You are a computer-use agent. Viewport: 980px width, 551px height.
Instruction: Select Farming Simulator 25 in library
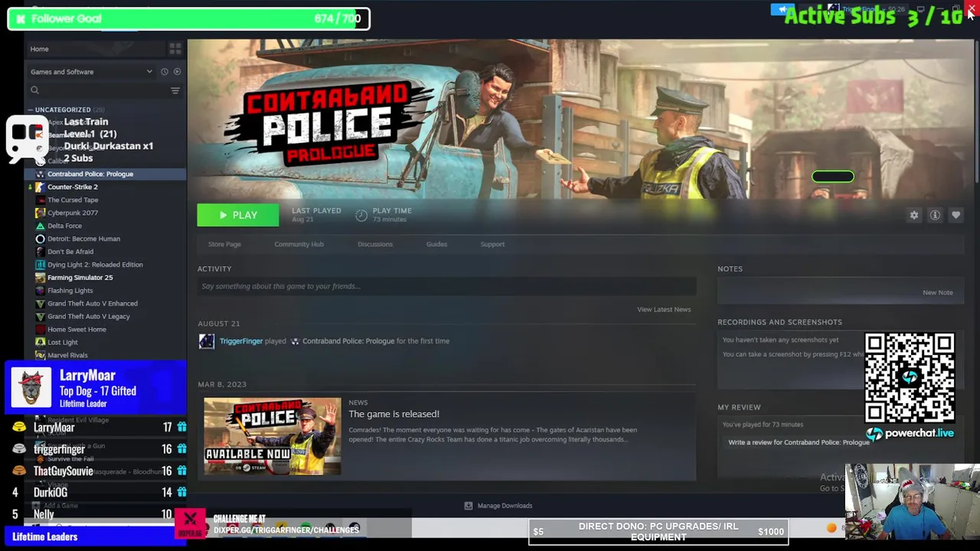coord(80,278)
